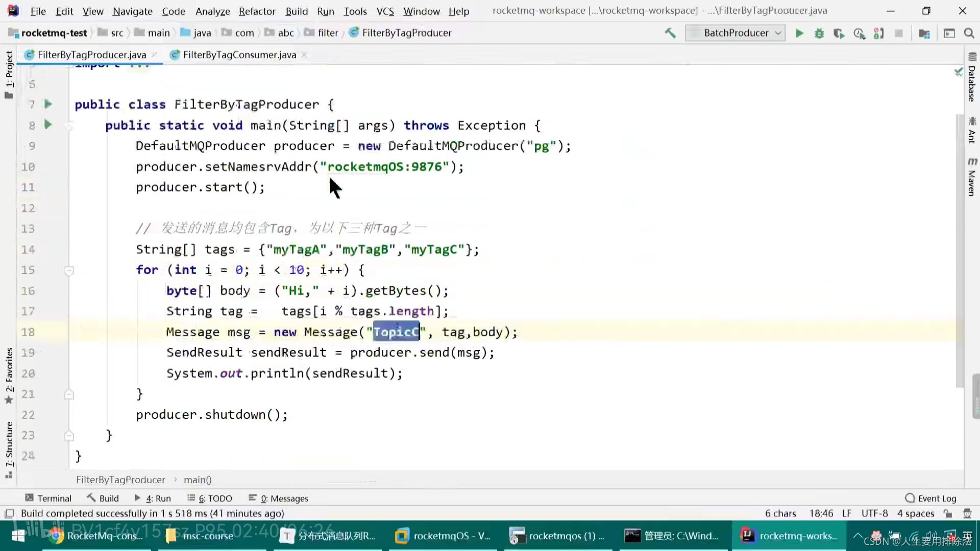Image resolution: width=980 pixels, height=551 pixels.
Task: Click the build completed status message
Action: coord(152,514)
